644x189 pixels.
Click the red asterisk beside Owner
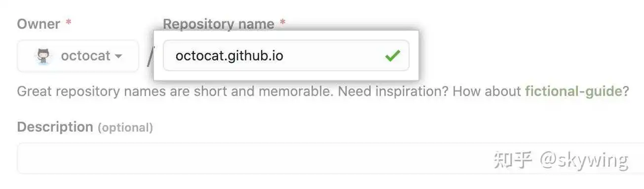tap(69, 23)
